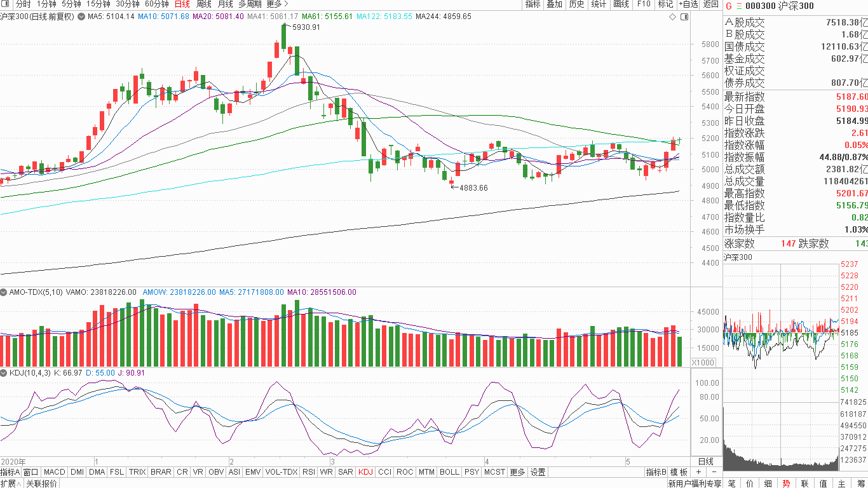
Task: Select the 周线 weekly period
Action: pyautogui.click(x=204, y=4)
